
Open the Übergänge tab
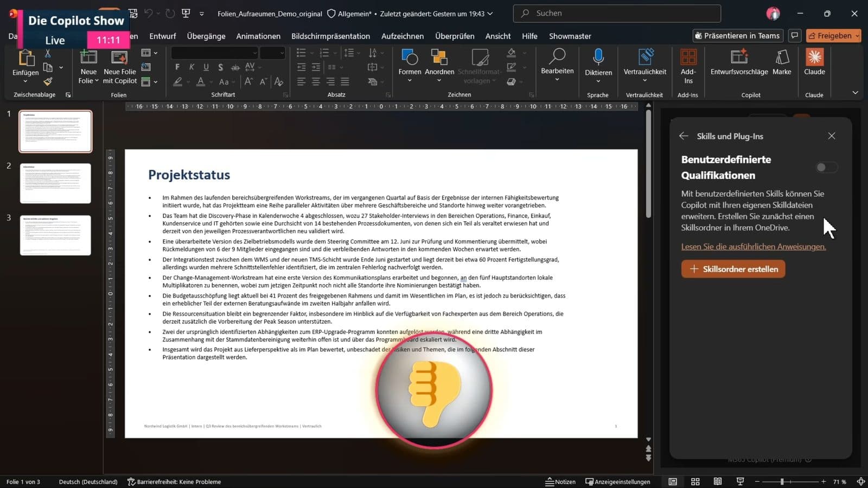[206, 36]
